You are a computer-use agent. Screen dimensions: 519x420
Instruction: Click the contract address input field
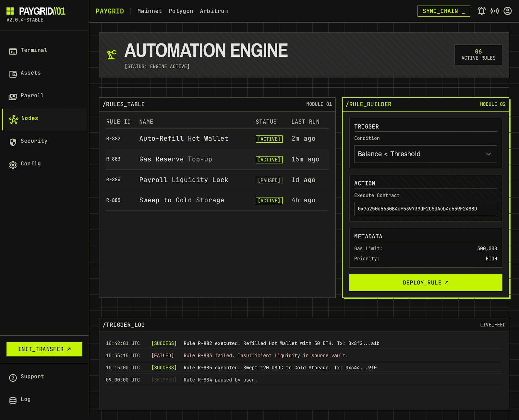click(426, 209)
